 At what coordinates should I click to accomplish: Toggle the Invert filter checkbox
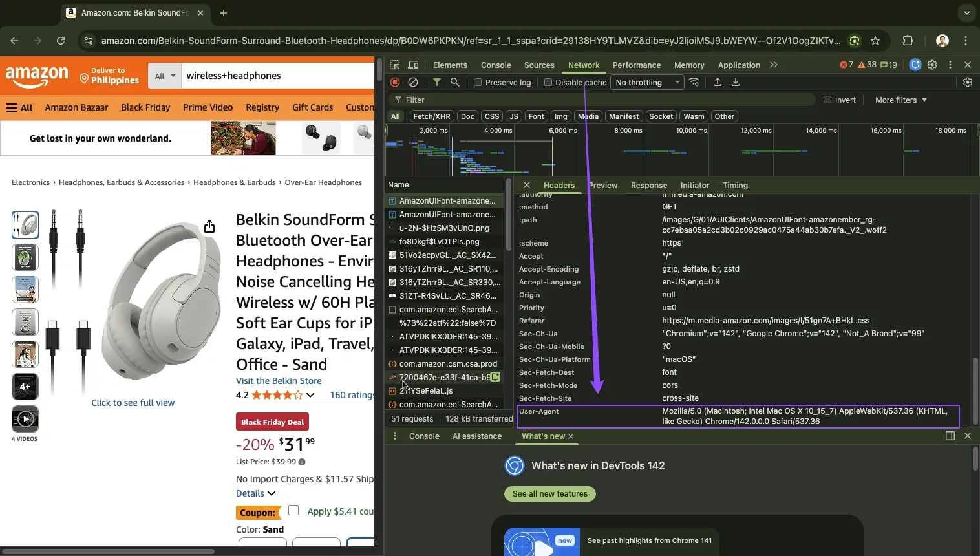point(828,100)
